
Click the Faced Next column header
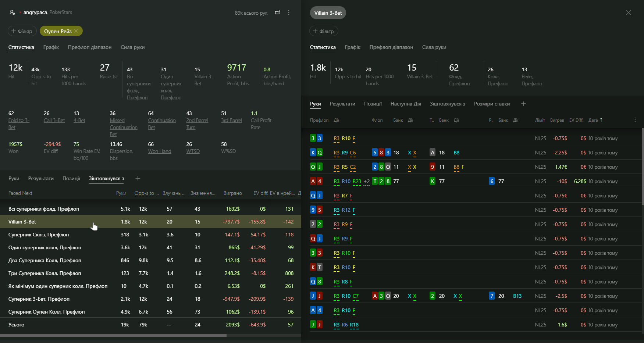tap(20, 193)
